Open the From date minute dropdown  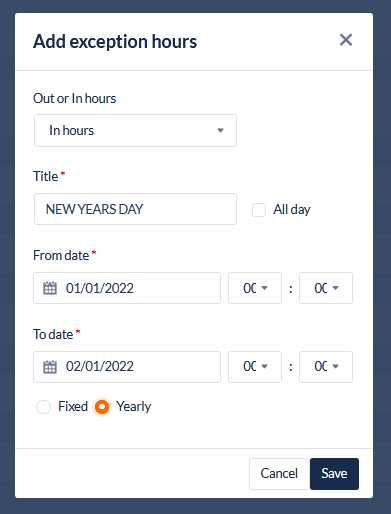(x=326, y=288)
